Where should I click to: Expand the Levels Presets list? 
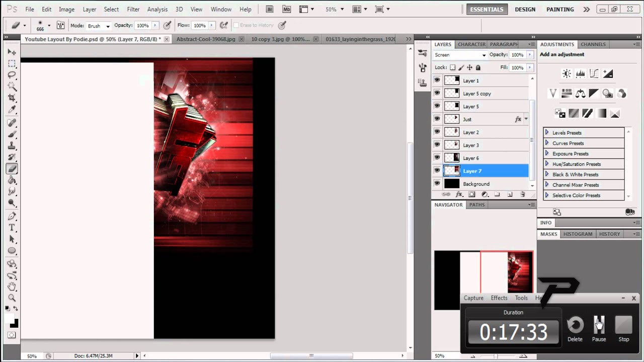pyautogui.click(x=547, y=133)
